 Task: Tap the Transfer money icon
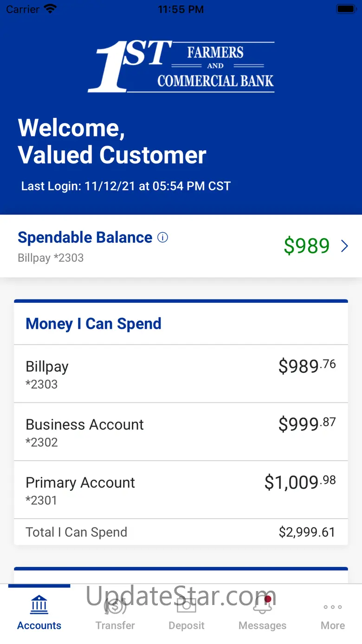[x=115, y=605]
